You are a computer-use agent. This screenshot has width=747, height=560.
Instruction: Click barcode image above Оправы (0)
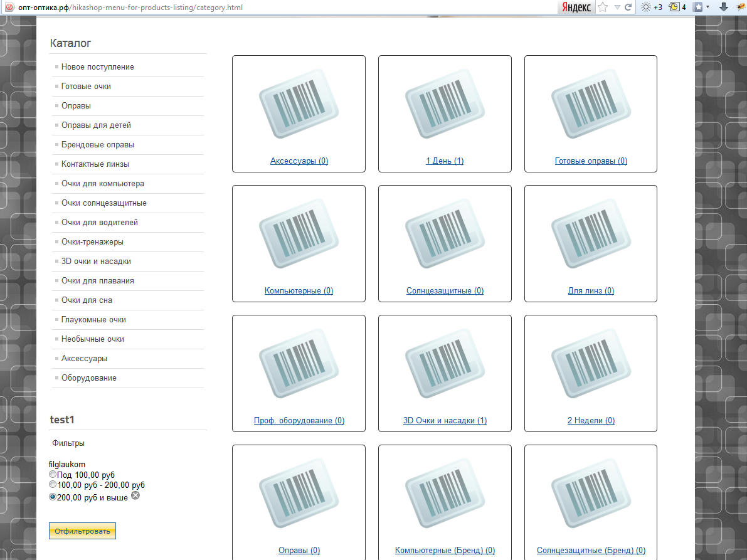coord(299,494)
